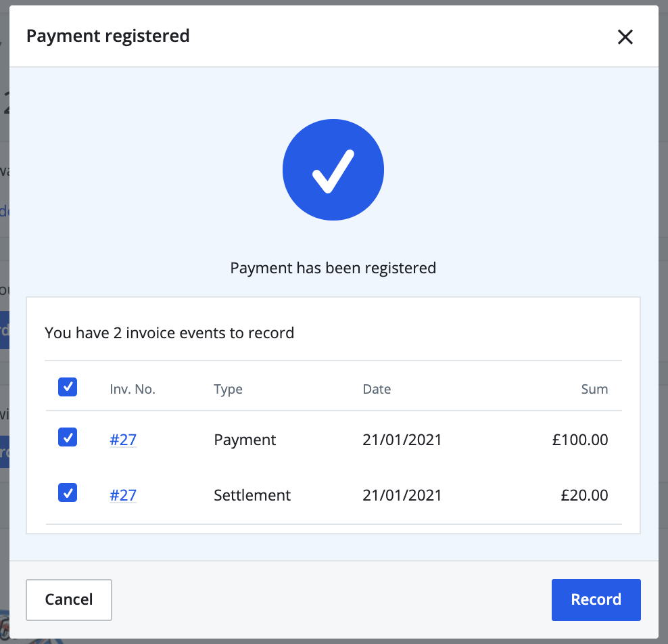Click the blue checkmark success icon
The width and height of the screenshot is (668, 644).
pos(333,170)
